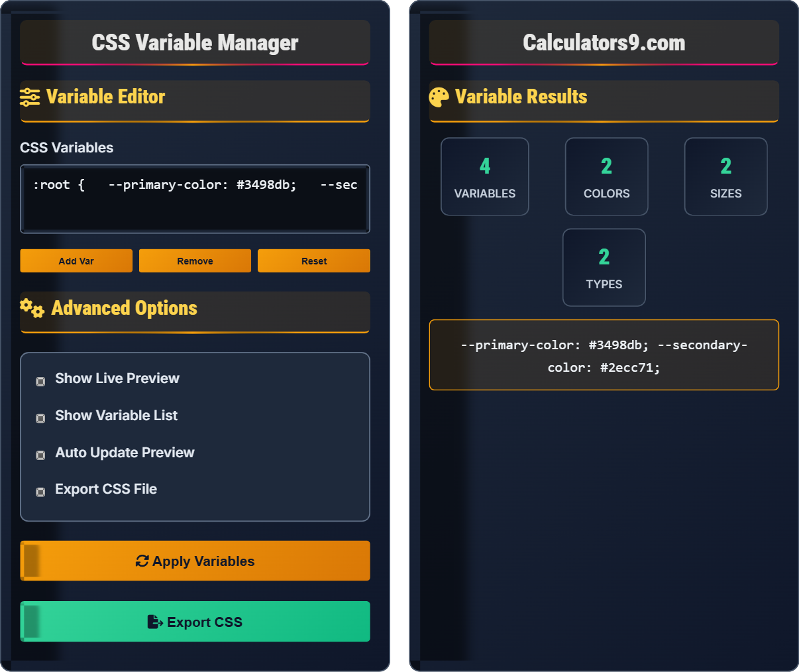Click the Variable Editor section heading text
Screen dimensions: 799x672
coord(106,97)
